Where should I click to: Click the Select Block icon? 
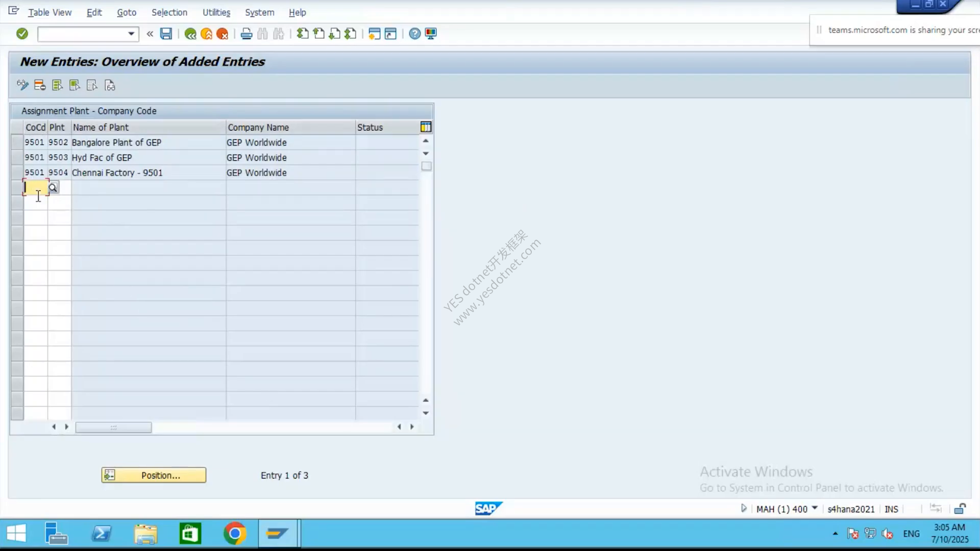[75, 85]
